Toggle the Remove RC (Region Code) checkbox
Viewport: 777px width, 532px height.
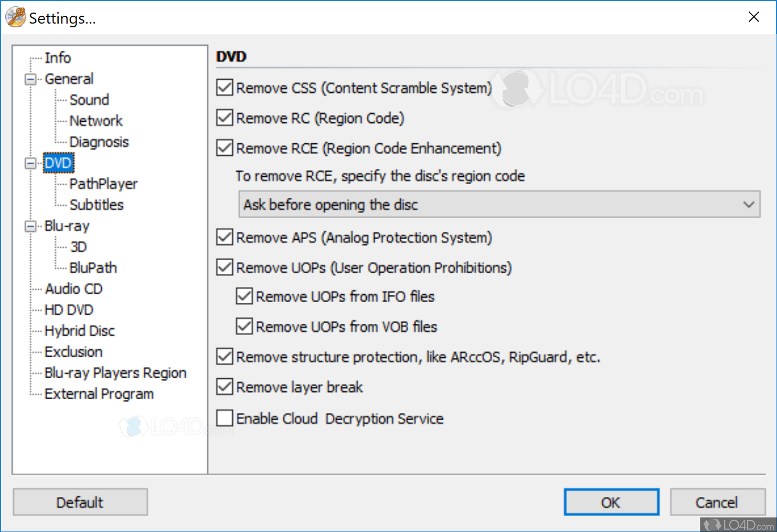(x=225, y=118)
